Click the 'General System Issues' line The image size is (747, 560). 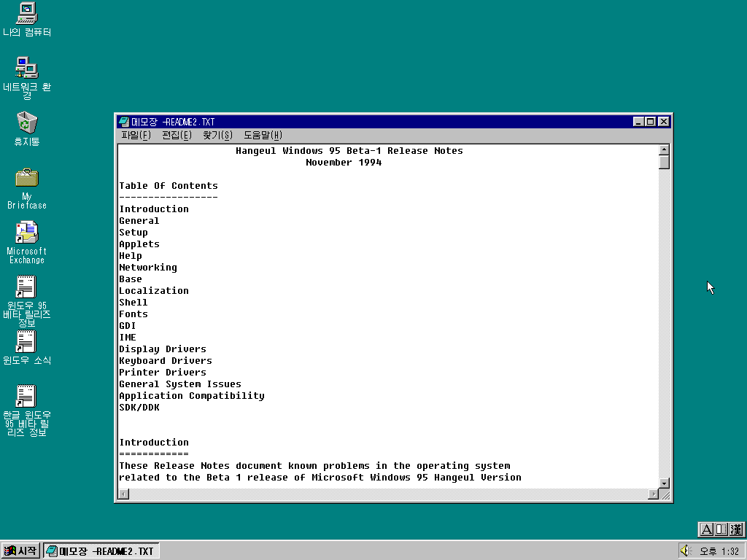180,384
